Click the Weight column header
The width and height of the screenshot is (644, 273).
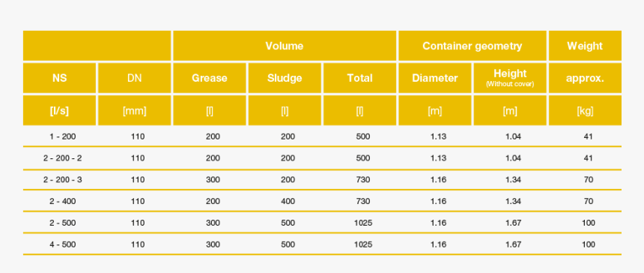585,46
